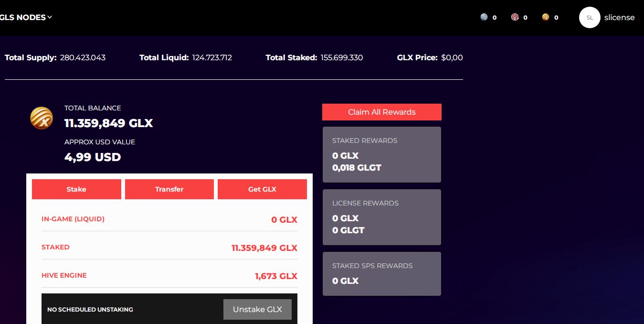Select the License Rewards card

point(382,217)
